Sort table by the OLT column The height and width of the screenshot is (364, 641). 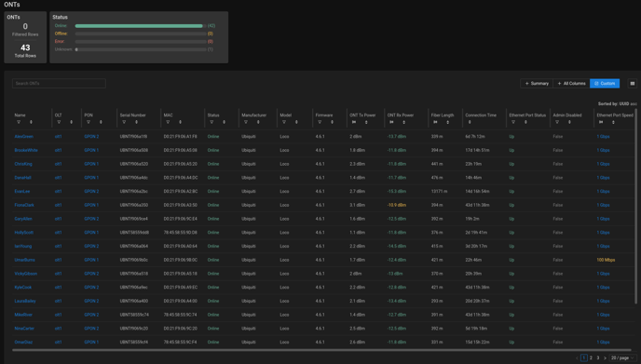(71, 122)
